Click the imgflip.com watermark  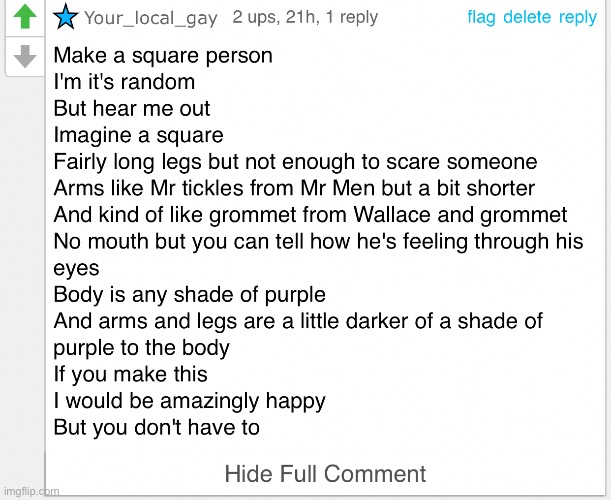pyautogui.click(x=32, y=491)
